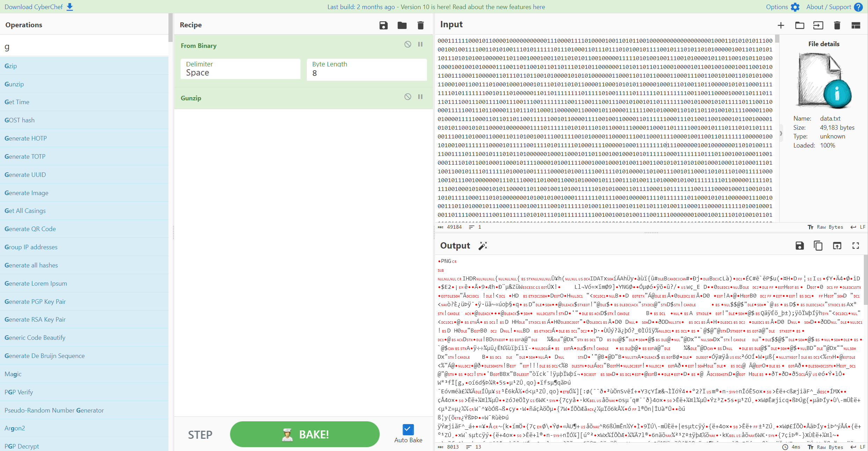Add a new input tab
The image size is (868, 451).
[x=781, y=25]
